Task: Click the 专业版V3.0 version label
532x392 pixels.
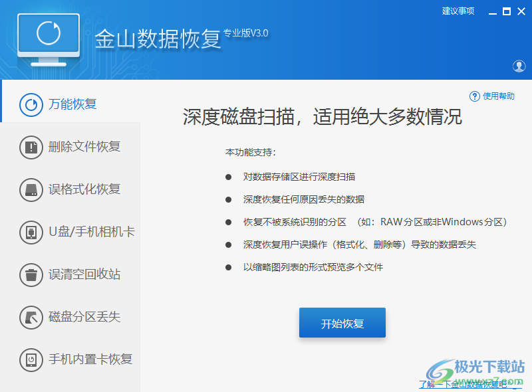Action: 245,33
